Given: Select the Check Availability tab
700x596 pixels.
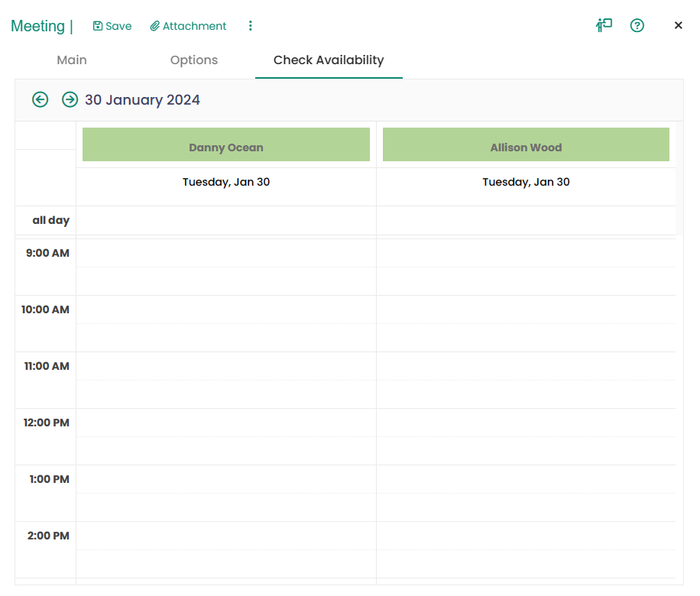Looking at the screenshot, I should pyautogui.click(x=329, y=60).
